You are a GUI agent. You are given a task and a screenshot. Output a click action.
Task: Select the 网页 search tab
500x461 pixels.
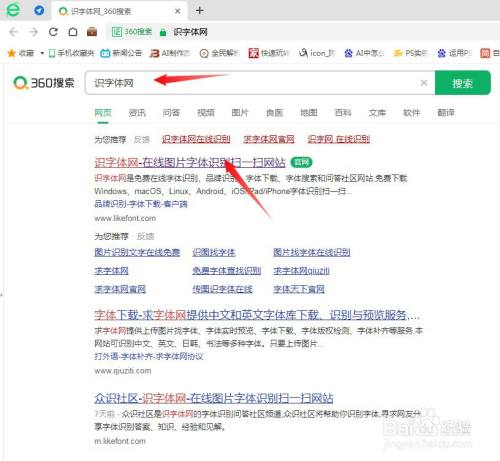pos(103,113)
